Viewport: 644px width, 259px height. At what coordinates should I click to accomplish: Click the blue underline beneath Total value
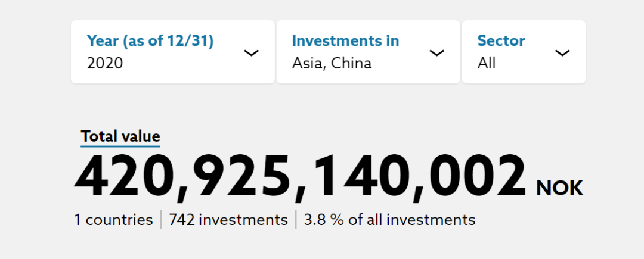click(120, 146)
